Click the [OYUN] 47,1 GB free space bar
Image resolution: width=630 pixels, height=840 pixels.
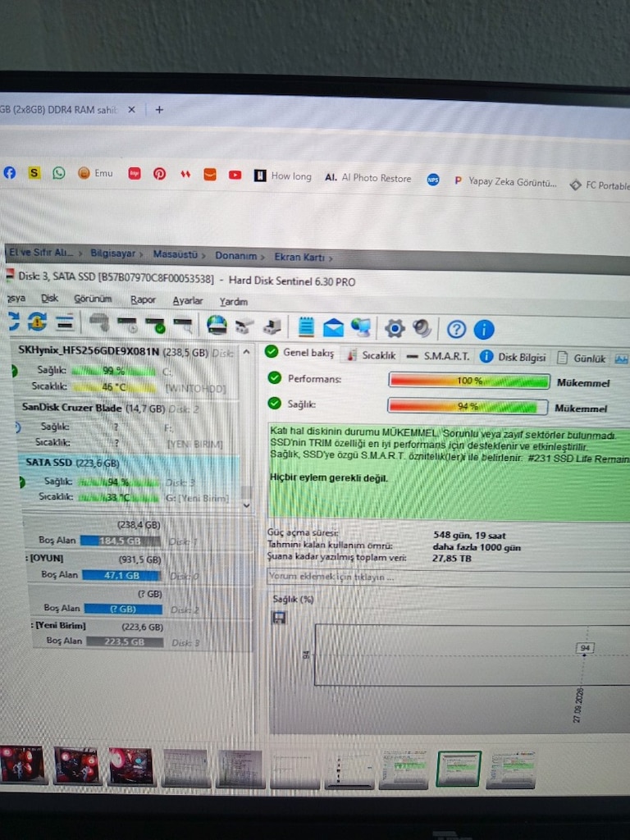tap(122, 575)
